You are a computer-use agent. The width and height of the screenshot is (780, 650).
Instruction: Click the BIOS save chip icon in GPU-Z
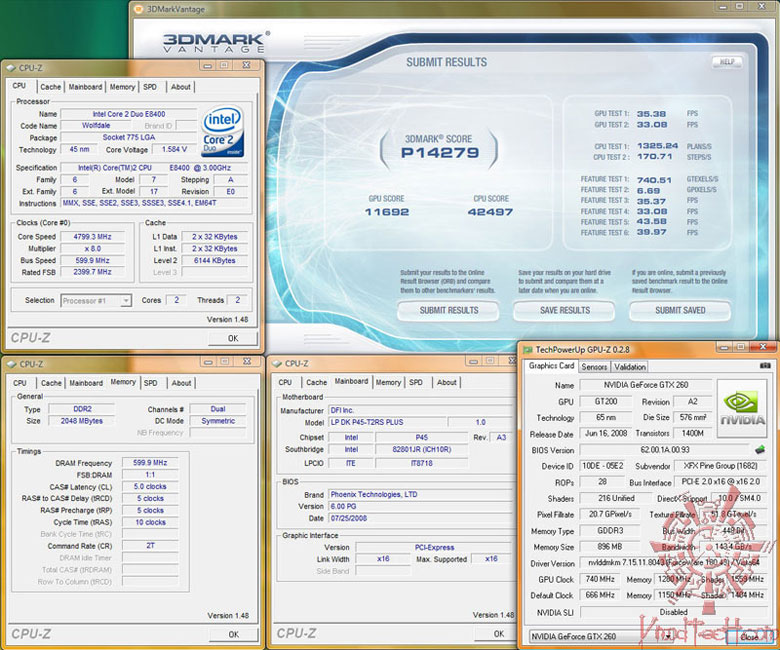click(x=760, y=450)
